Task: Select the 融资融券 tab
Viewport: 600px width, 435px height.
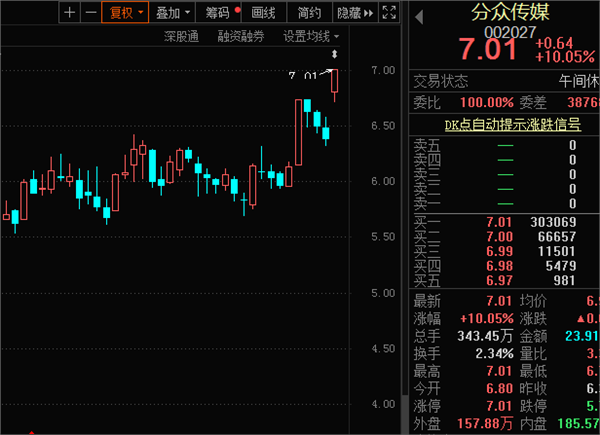Action: point(241,36)
